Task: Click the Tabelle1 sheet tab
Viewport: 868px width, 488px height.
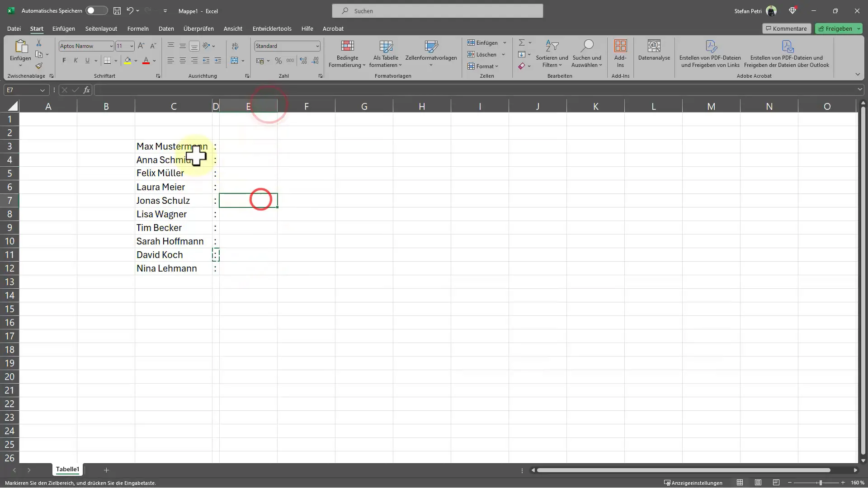Action: (x=67, y=469)
